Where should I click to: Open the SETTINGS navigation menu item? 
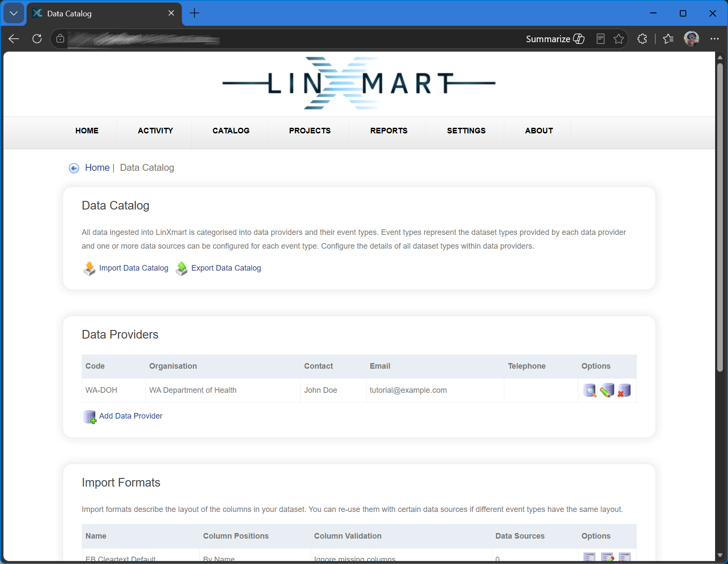[466, 131]
